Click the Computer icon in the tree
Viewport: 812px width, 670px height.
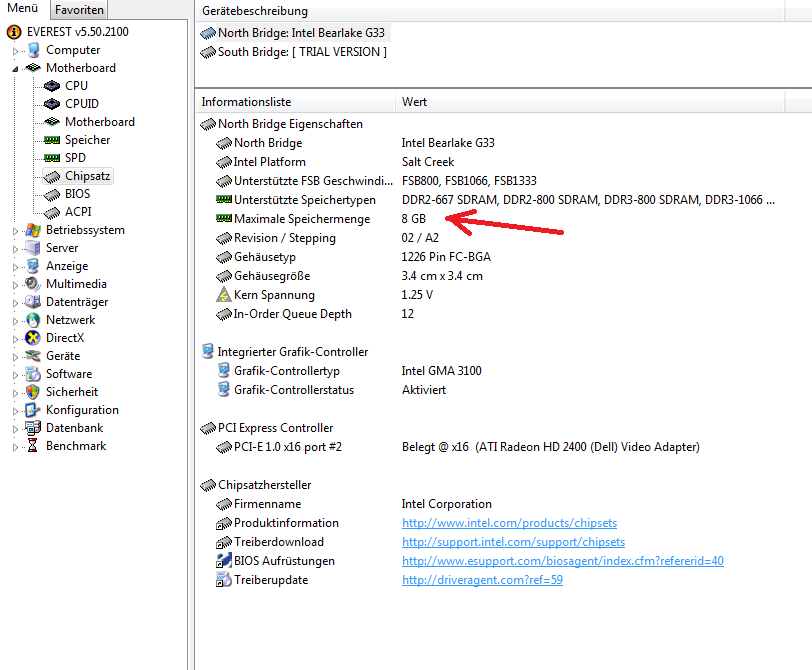pos(34,50)
